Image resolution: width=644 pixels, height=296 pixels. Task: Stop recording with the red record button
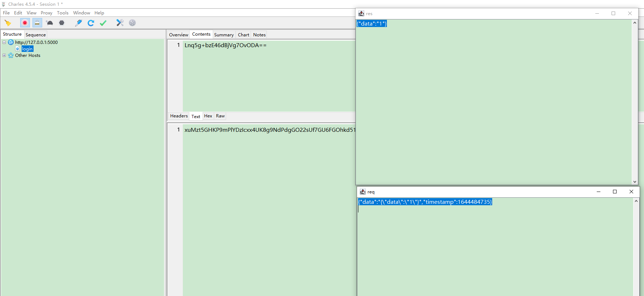[x=25, y=23]
